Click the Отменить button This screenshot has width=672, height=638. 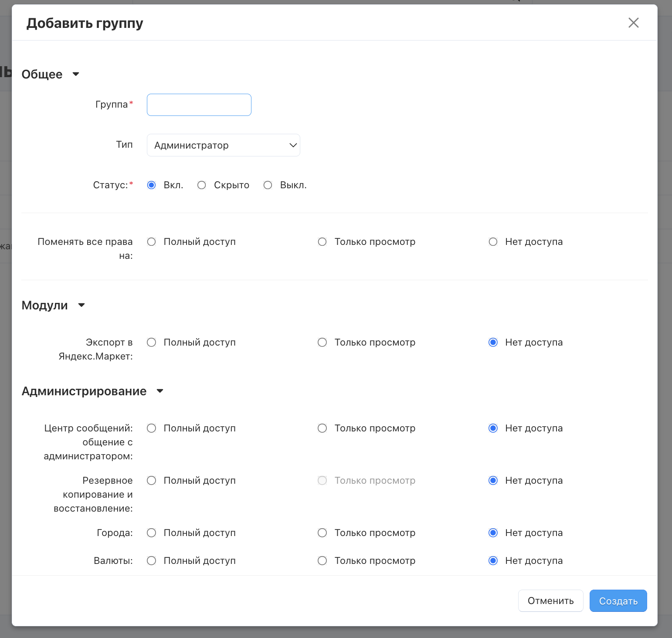pyautogui.click(x=550, y=601)
